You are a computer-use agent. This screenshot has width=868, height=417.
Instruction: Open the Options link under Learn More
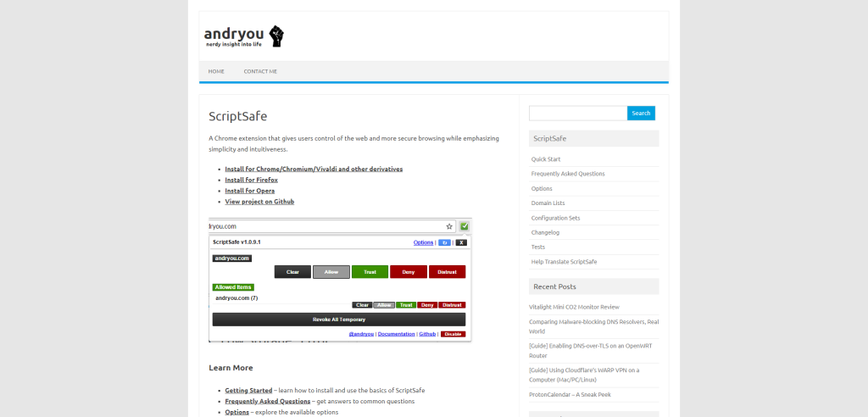[236, 413]
